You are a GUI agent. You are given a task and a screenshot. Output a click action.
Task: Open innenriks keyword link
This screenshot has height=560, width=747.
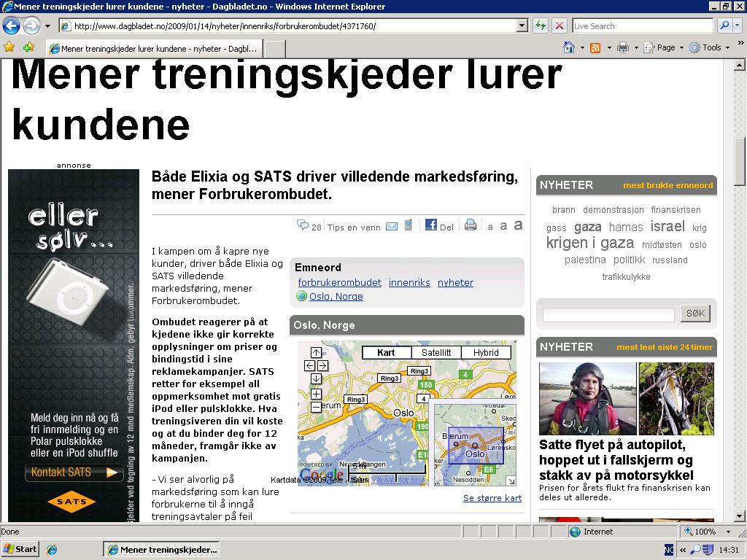tap(409, 282)
